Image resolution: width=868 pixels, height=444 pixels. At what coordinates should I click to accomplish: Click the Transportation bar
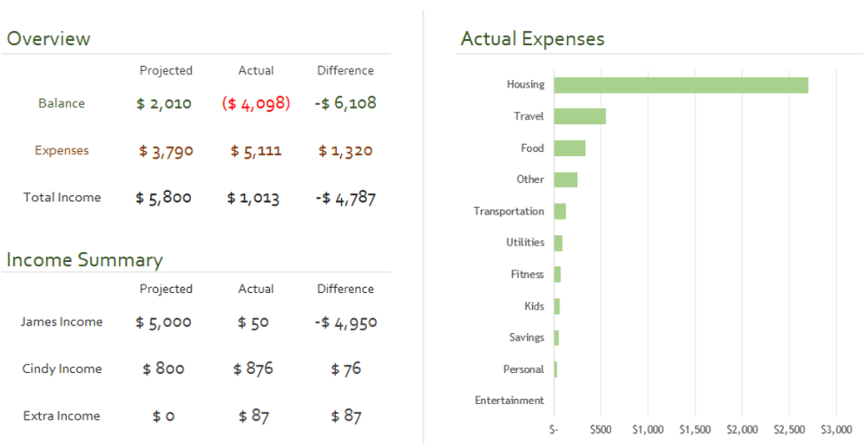pyautogui.click(x=560, y=212)
